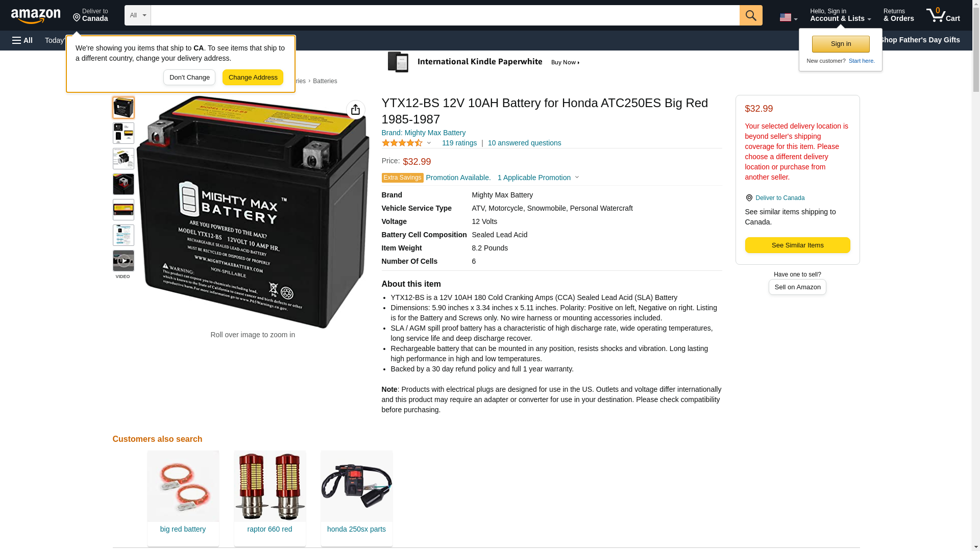Click the See Similar Items button
The image size is (980, 551).
click(797, 245)
